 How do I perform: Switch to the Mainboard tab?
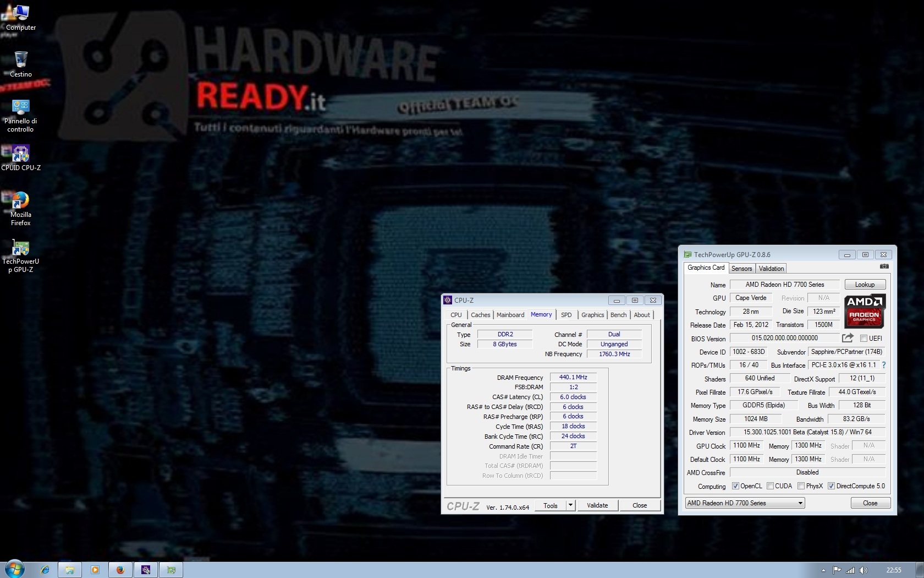(x=510, y=315)
